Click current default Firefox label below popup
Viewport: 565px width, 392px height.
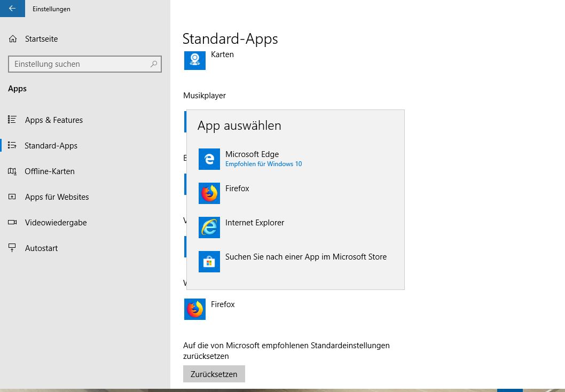coord(223,304)
